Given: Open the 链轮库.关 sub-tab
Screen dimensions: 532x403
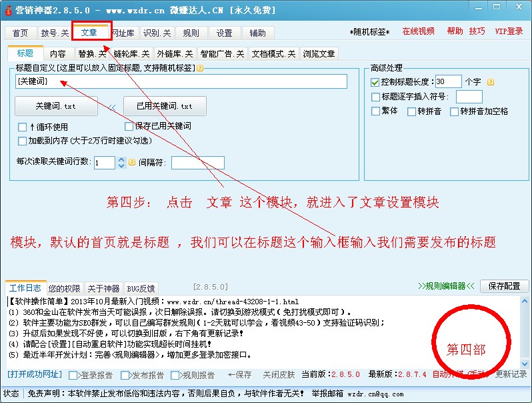Looking at the screenshot, I should pos(131,53).
